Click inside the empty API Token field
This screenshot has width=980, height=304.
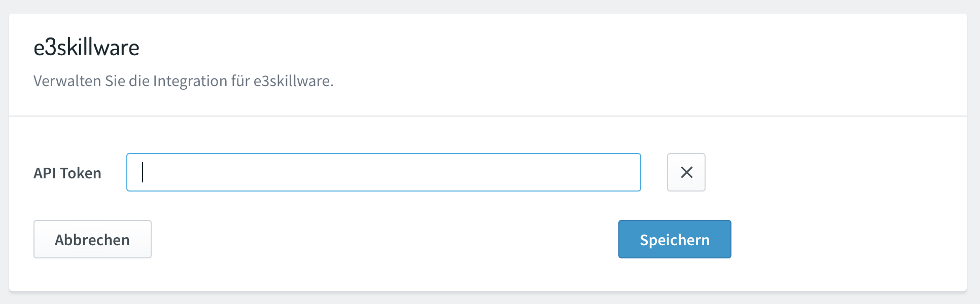pyautogui.click(x=383, y=172)
